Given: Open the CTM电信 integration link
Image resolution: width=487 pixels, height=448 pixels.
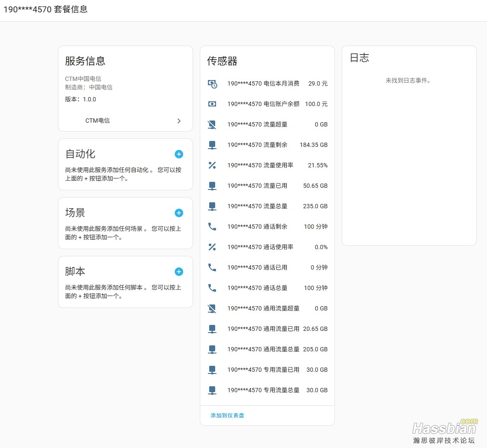Looking at the screenshot, I should (98, 121).
